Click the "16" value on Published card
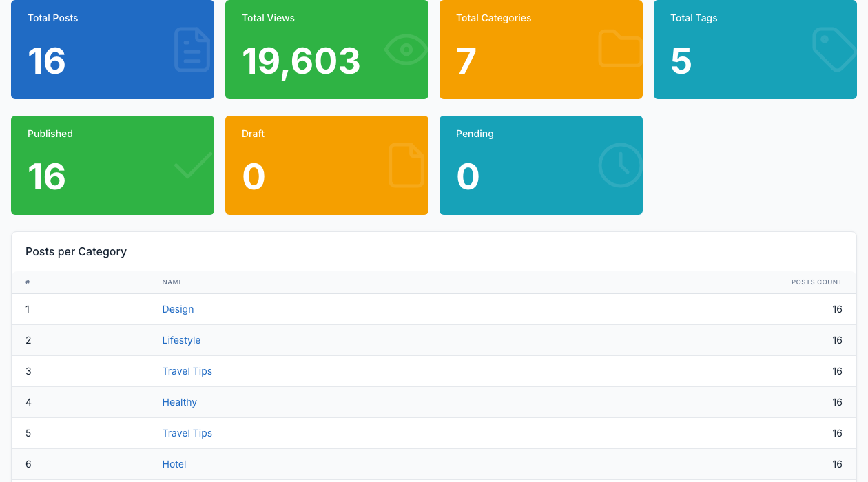 tap(47, 176)
